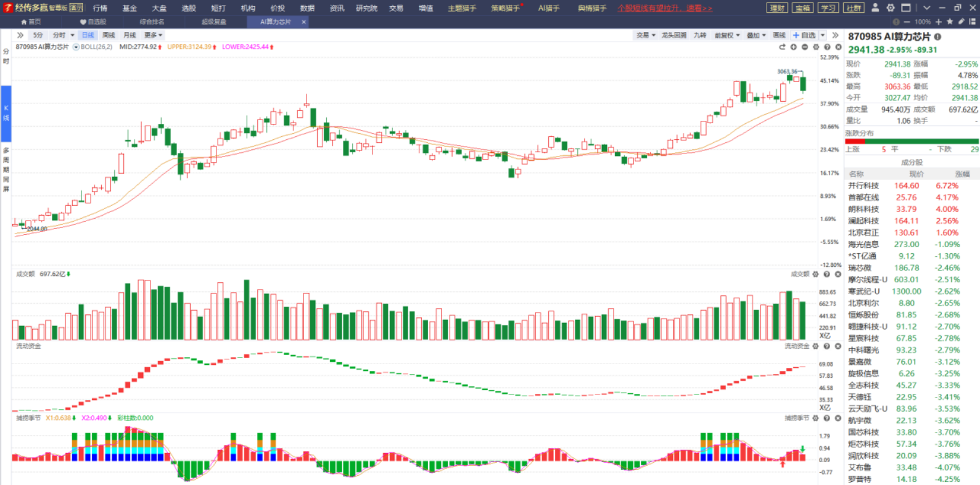Click the info icon next to AI算力芯片 title

tap(937, 37)
